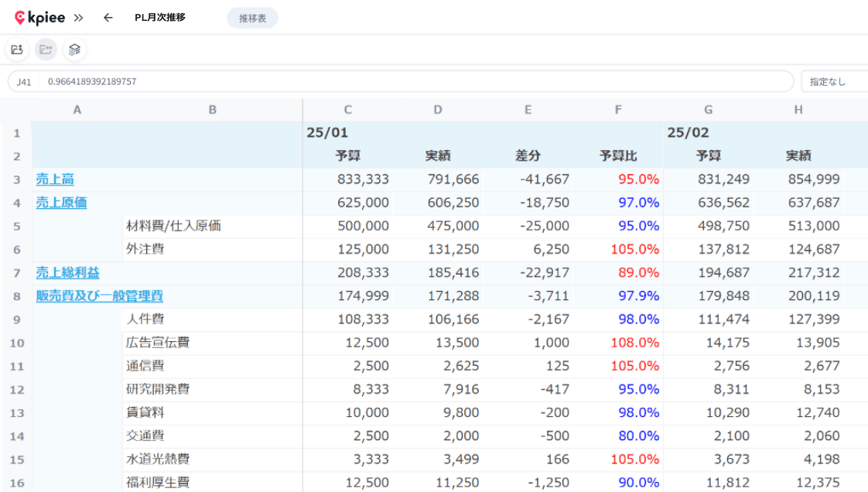Click the J41 cell reference box
Viewport: 868px width, 492px height.
pos(24,82)
